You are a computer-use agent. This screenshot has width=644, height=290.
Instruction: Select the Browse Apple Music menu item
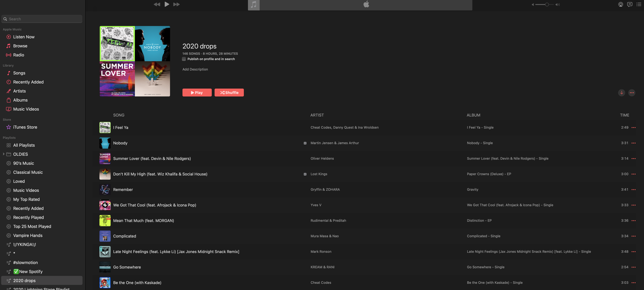(x=20, y=46)
